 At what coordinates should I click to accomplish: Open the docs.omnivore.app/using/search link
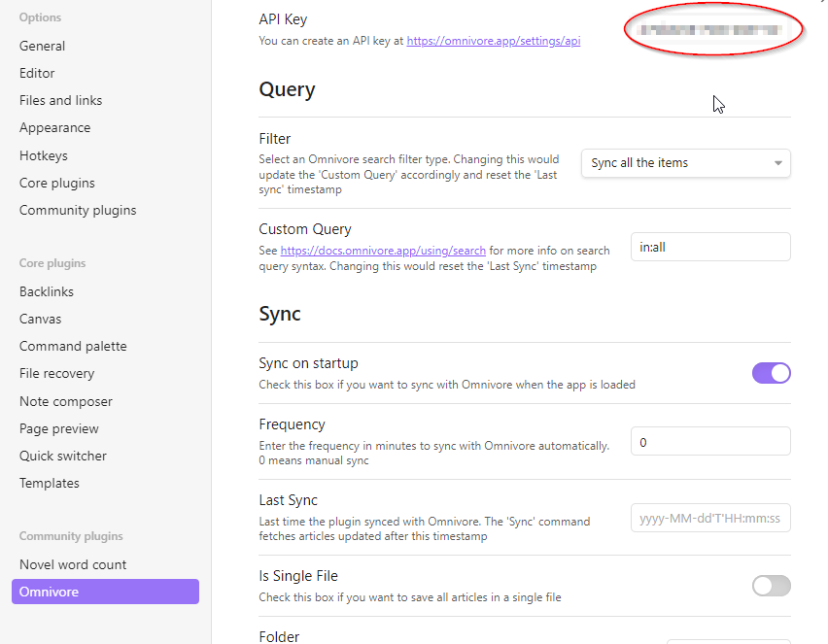(383, 250)
